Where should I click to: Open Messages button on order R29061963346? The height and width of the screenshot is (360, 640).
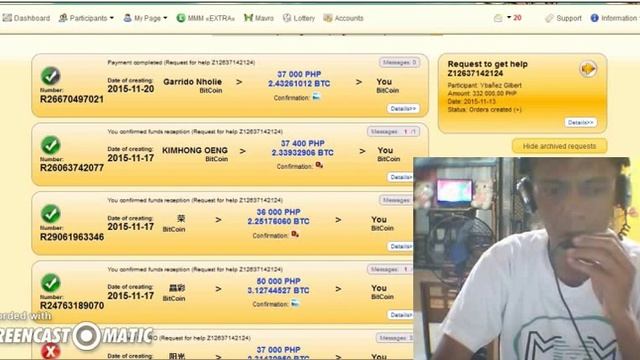pyautogui.click(x=396, y=200)
